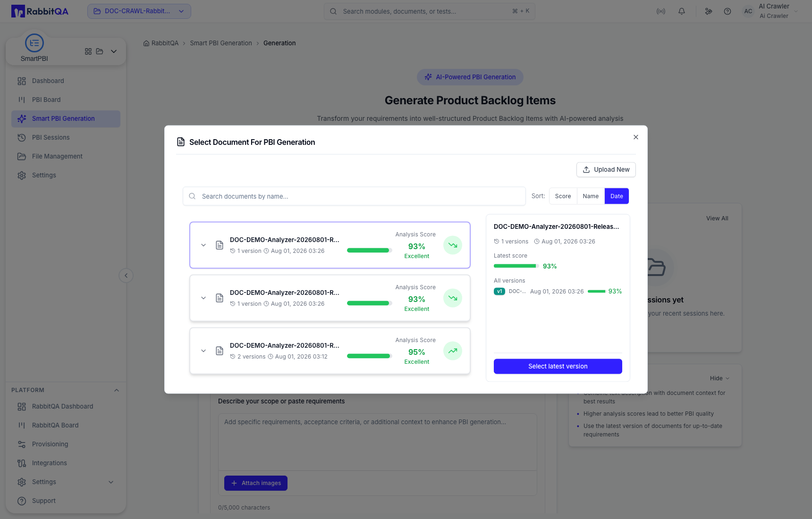812x519 pixels.
Task: Open RabbitQA Board link
Action: coord(66,426)
